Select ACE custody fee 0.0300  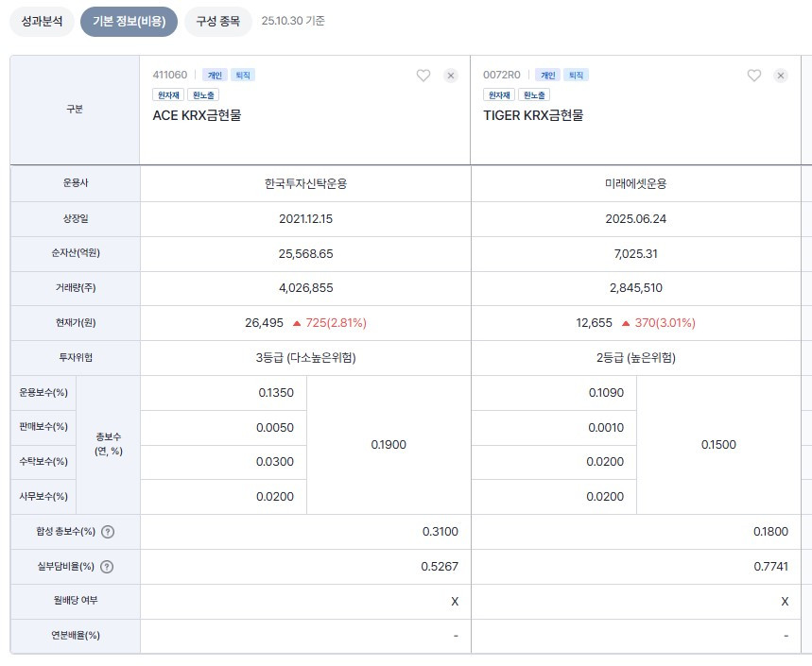coord(275,462)
